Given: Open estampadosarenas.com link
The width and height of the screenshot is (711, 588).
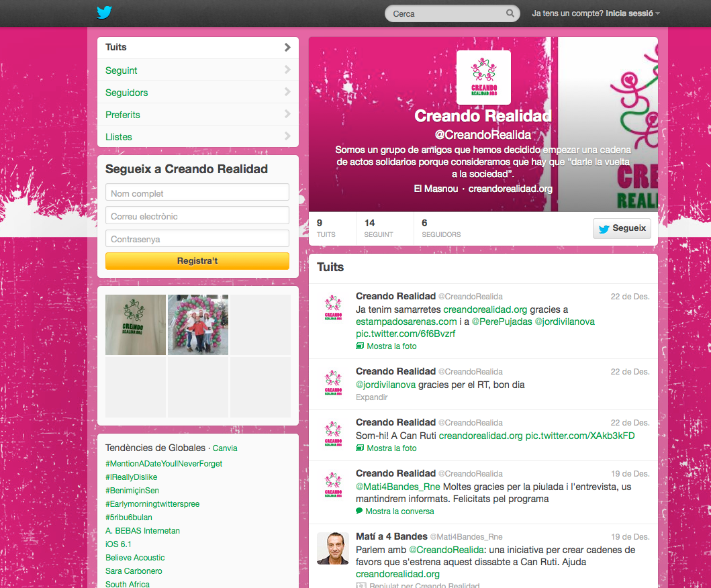Looking at the screenshot, I should coord(406,322).
